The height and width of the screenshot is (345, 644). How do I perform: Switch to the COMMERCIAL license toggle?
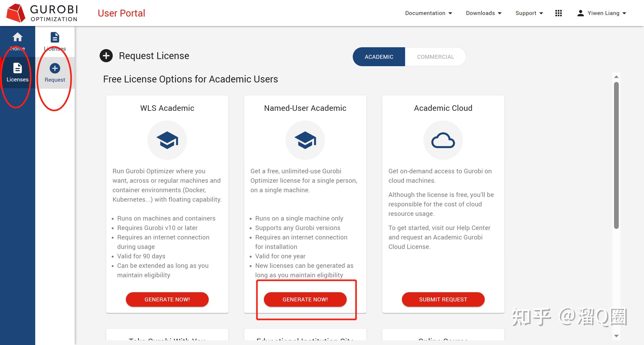[435, 57]
